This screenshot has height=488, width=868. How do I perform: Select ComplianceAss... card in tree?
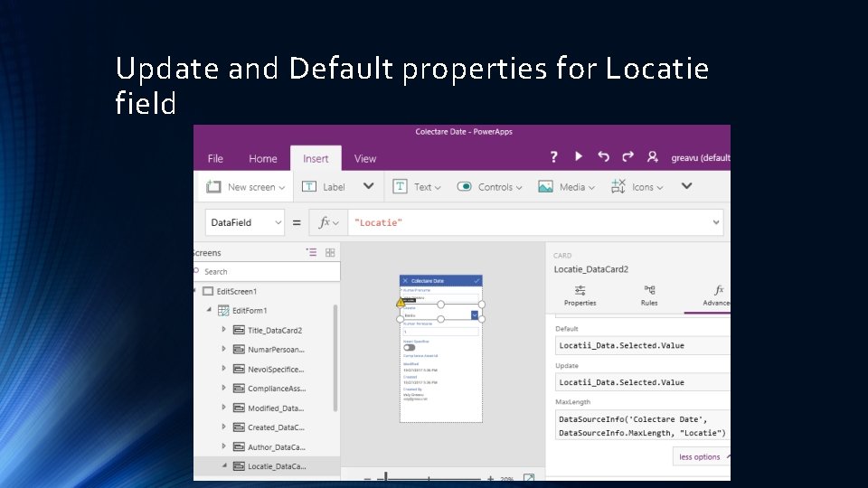pyautogui.click(x=277, y=389)
